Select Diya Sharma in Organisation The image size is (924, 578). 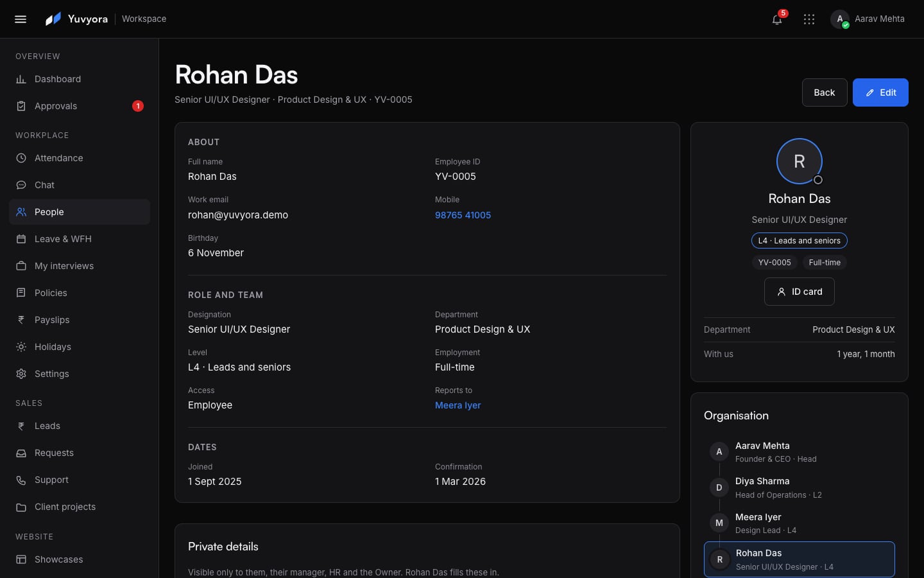pyautogui.click(x=800, y=487)
